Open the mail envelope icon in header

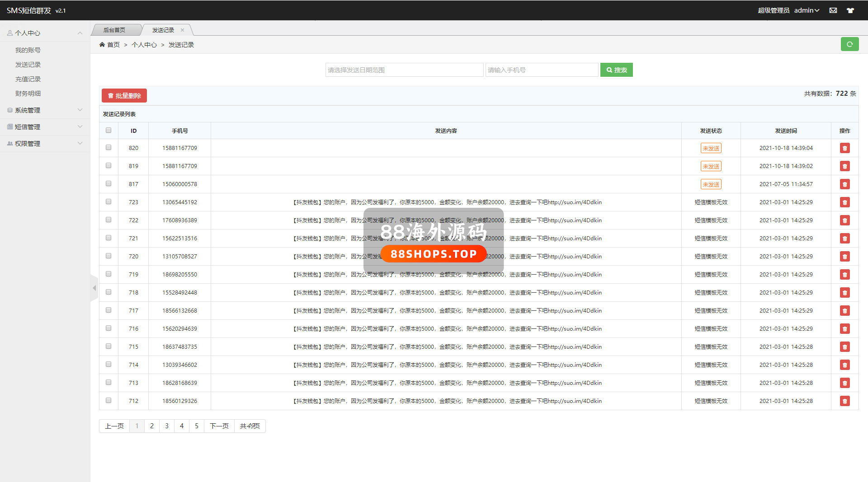[x=833, y=10]
